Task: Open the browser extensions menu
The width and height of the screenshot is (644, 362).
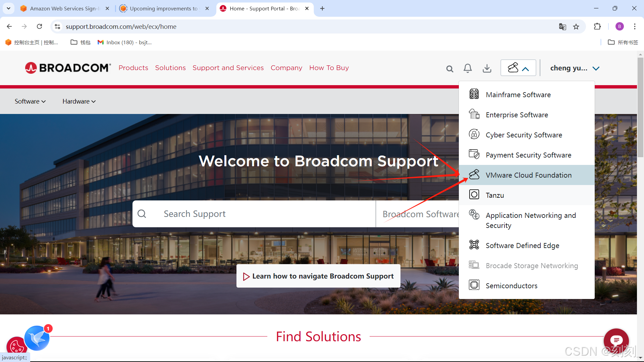Action: point(597,26)
